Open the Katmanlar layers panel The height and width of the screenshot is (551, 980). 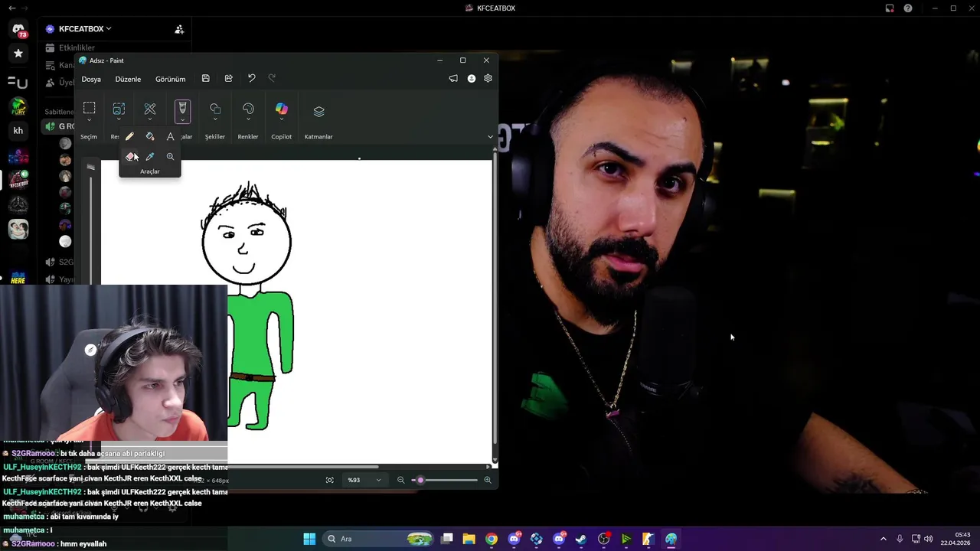(318, 112)
